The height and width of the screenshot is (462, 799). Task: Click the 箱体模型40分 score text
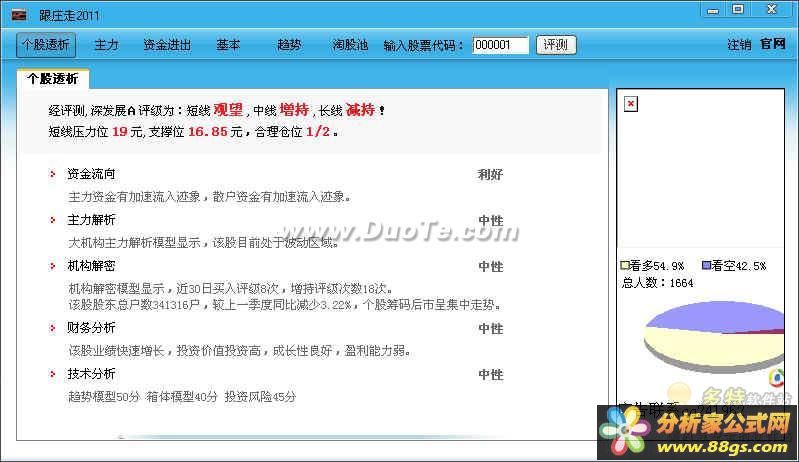tap(182, 397)
